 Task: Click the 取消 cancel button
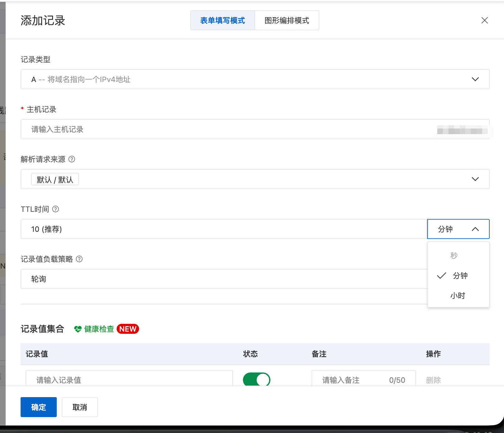pyautogui.click(x=80, y=407)
